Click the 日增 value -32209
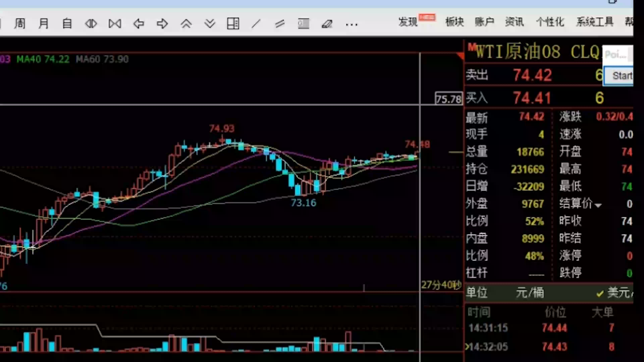 pos(529,187)
